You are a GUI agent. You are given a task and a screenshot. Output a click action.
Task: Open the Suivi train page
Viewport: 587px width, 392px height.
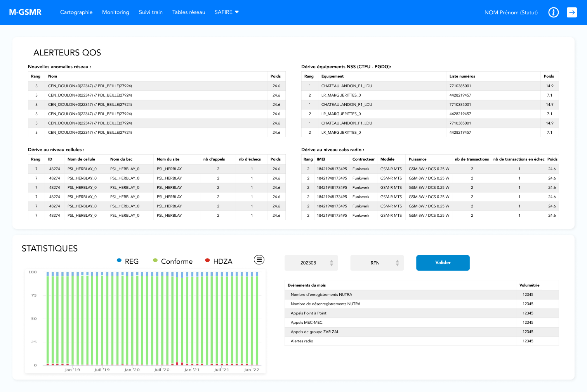tap(151, 12)
